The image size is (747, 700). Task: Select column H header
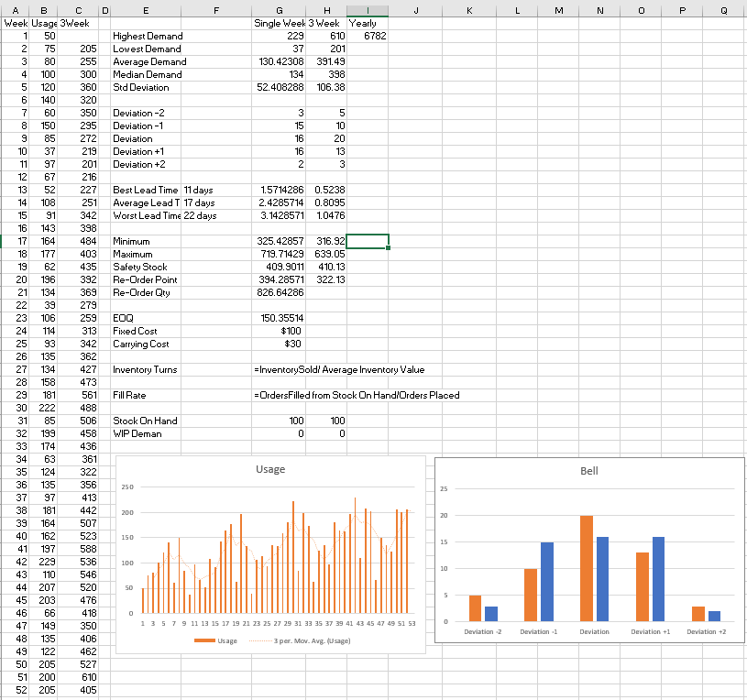click(x=326, y=10)
